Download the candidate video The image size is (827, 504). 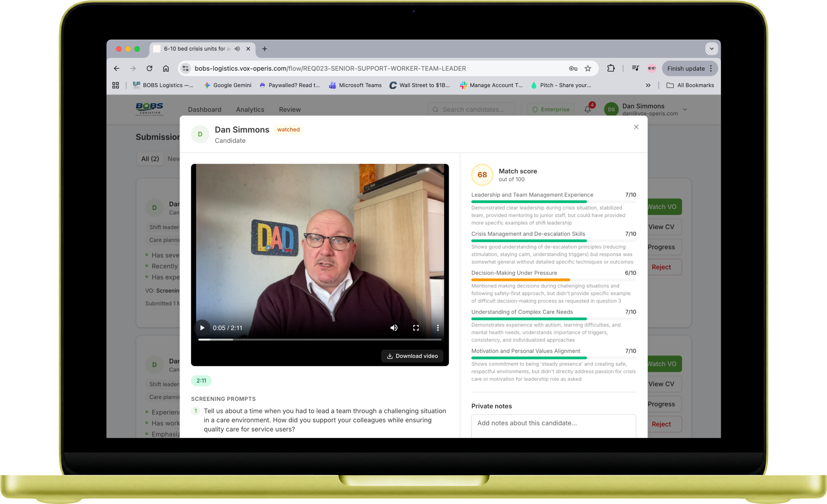[x=412, y=356]
